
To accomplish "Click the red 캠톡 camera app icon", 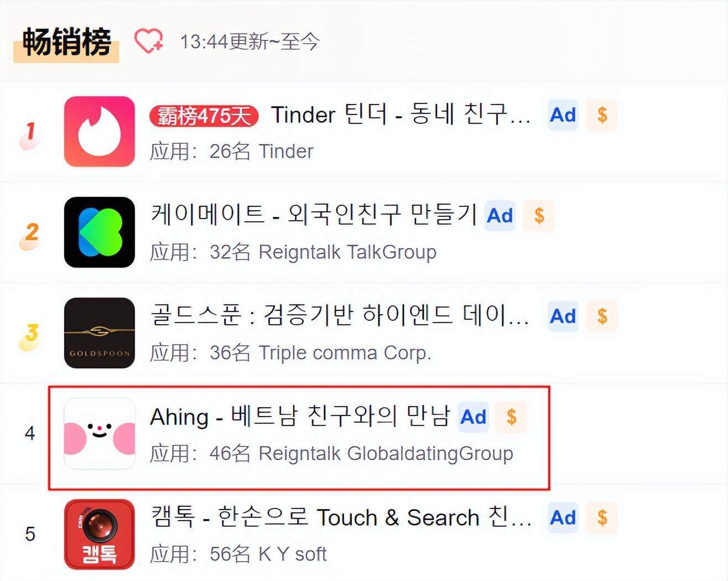I will coord(100,535).
